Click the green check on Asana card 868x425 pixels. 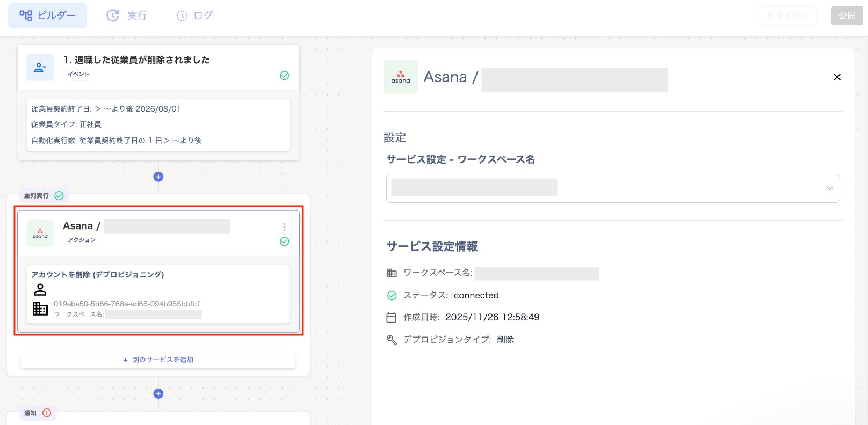pos(285,241)
